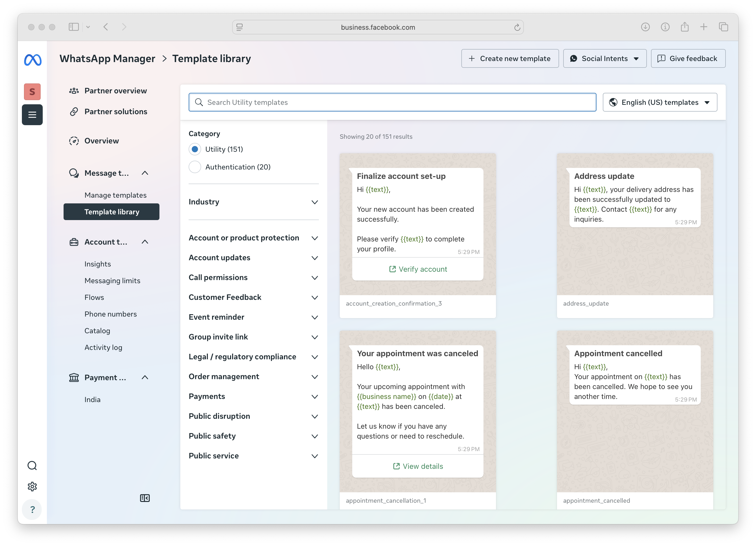Select Template library in sidebar

coord(111,212)
